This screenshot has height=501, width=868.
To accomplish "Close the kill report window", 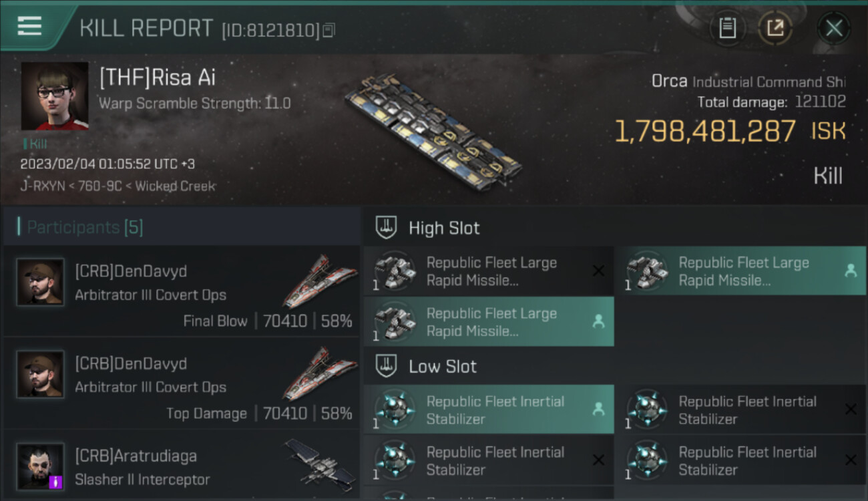I will pyautogui.click(x=833, y=28).
